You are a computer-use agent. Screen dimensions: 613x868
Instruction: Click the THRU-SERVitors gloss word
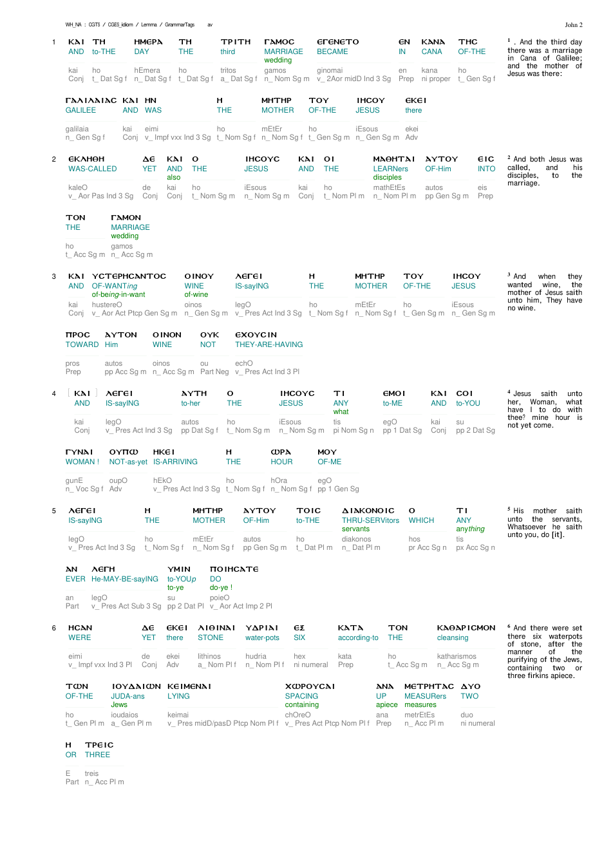click(370, 520)
